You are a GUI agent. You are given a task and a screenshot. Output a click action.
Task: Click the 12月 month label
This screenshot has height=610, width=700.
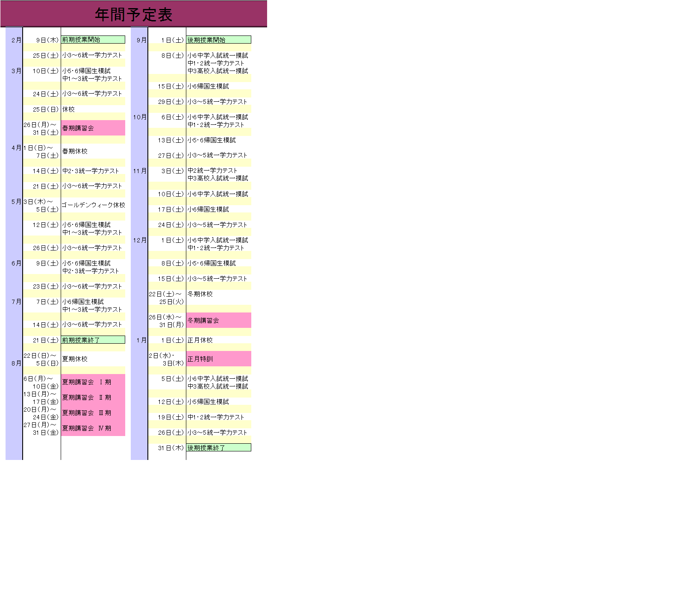tap(140, 240)
